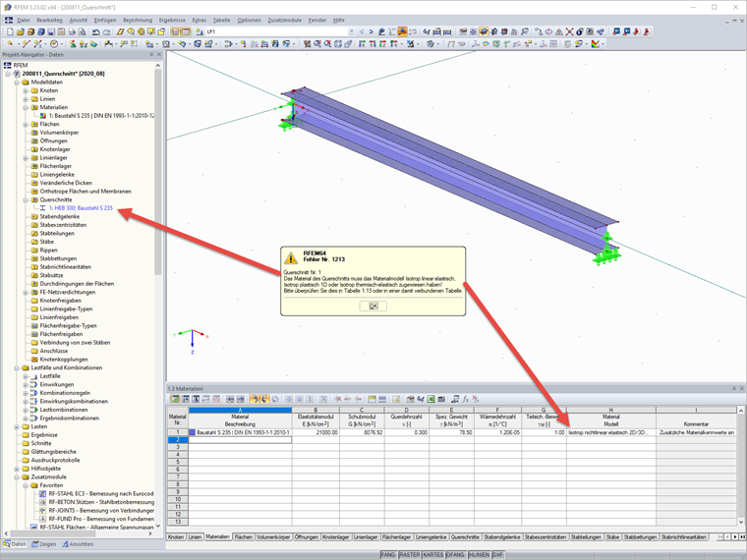Click the green nodal support icon in toolbar

(x=73, y=44)
